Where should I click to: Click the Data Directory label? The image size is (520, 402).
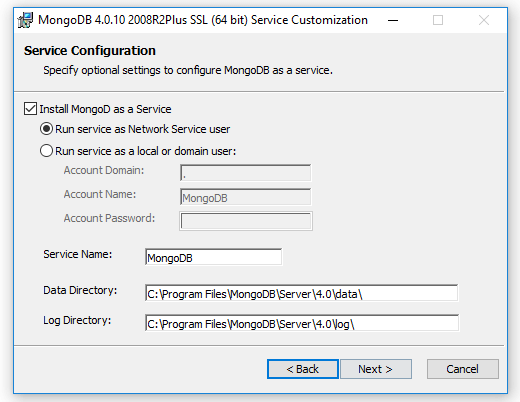(x=80, y=290)
